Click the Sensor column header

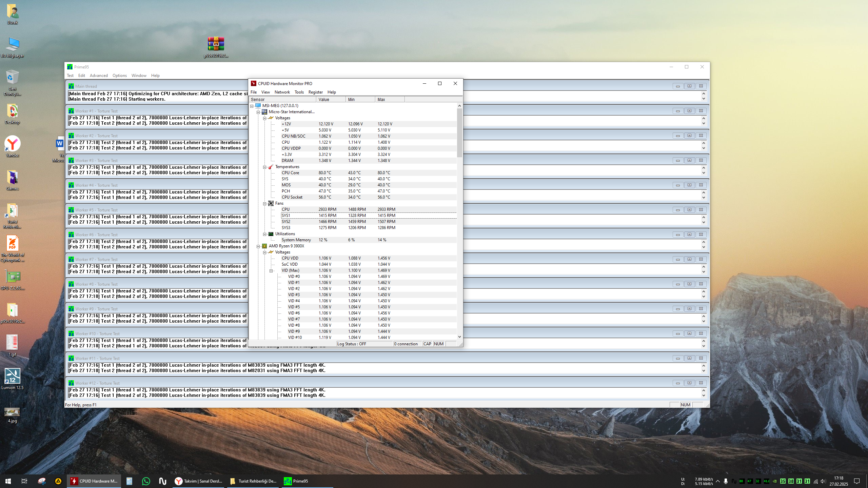coord(282,99)
